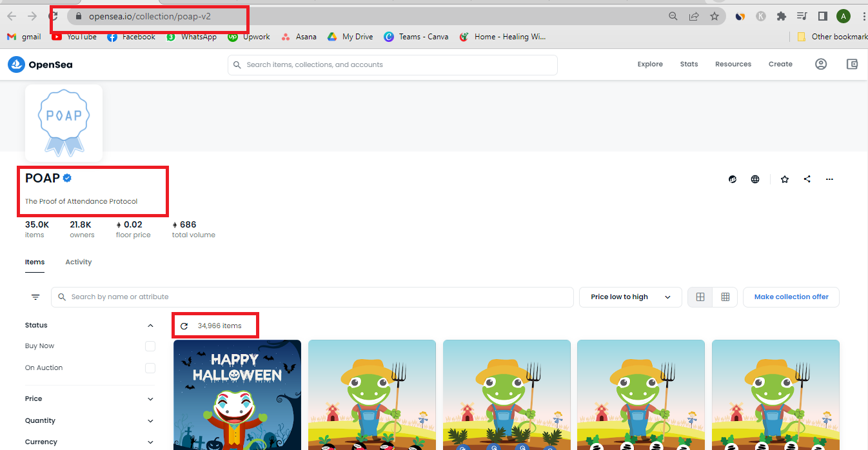The width and height of the screenshot is (868, 450).
Task: Click the share page icon in address bar
Action: click(x=694, y=16)
